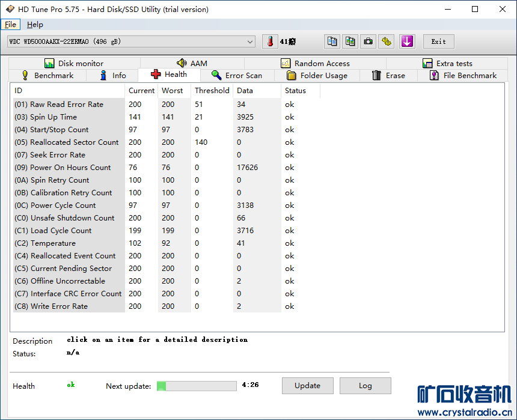
Task: Open the Extra tests tab
Action: tap(447, 63)
